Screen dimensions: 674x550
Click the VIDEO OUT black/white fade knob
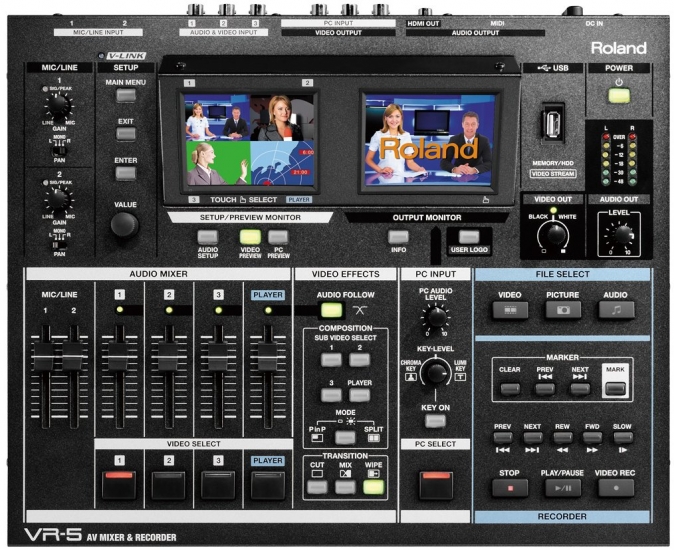pyautogui.click(x=554, y=234)
